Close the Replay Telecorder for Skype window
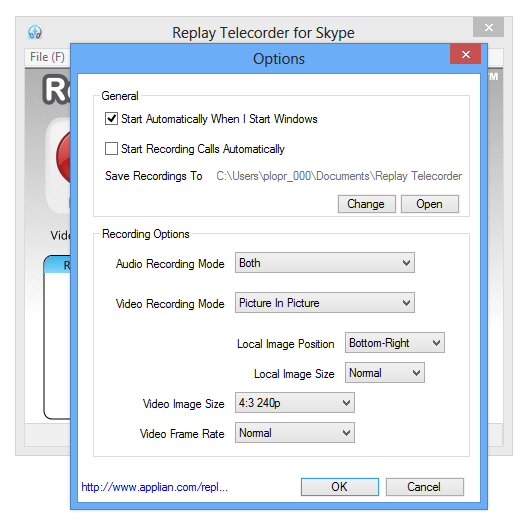 tap(488, 27)
